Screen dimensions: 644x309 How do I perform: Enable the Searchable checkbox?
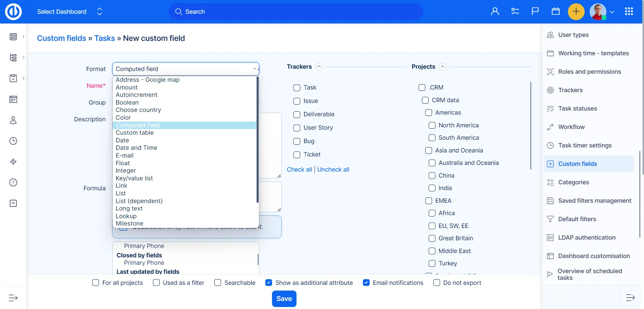point(218,283)
